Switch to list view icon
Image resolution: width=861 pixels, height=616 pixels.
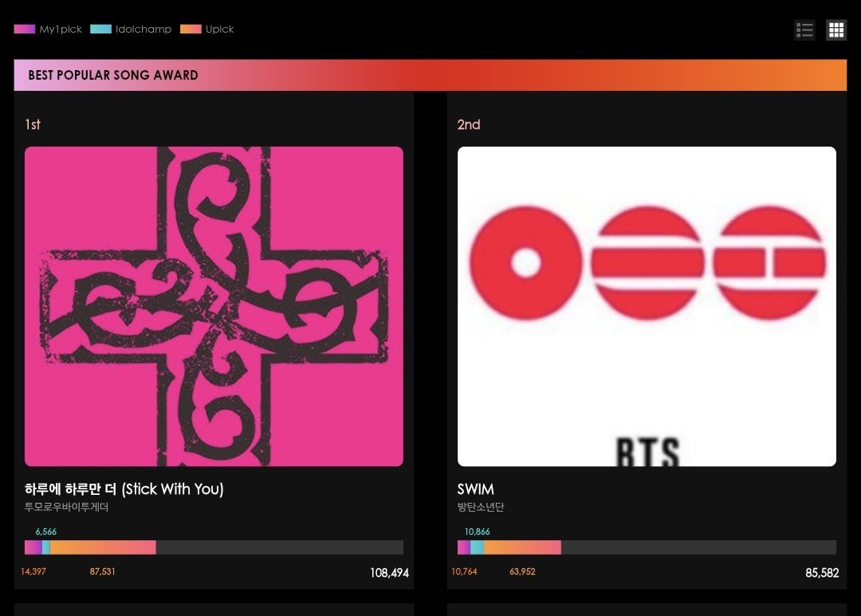coord(804,30)
